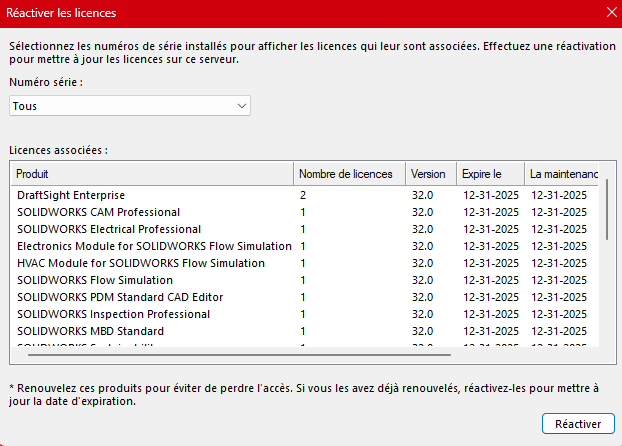Select Electronics Module for SOLIDWORKS Flow Simulation

pos(305,246)
